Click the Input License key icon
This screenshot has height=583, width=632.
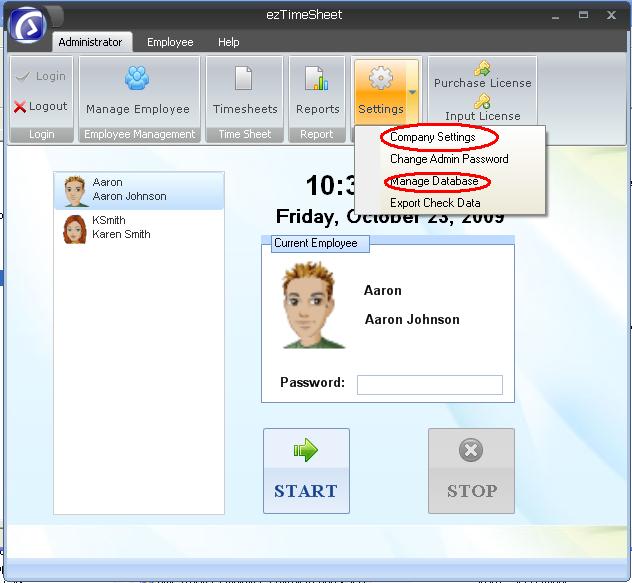tap(482, 102)
